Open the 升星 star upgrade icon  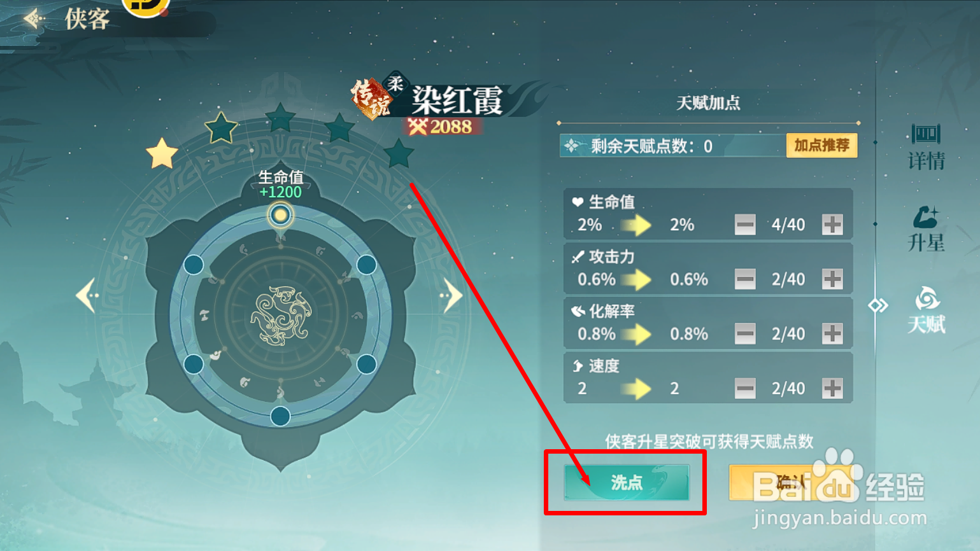(926, 229)
